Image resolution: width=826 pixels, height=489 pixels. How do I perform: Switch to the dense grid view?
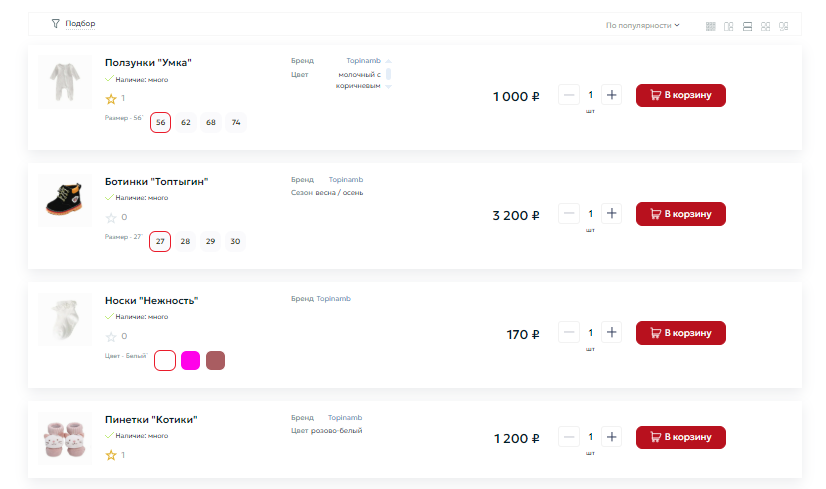pyautogui.click(x=711, y=26)
